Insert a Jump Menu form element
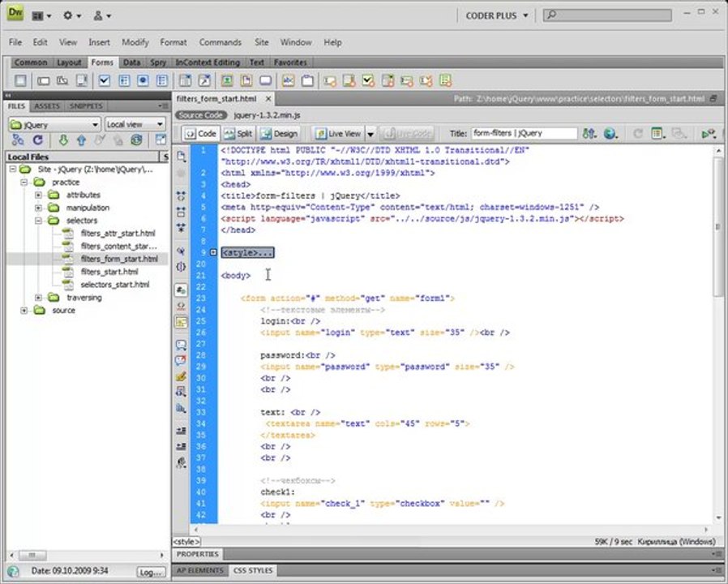728x584 pixels. 204,80
